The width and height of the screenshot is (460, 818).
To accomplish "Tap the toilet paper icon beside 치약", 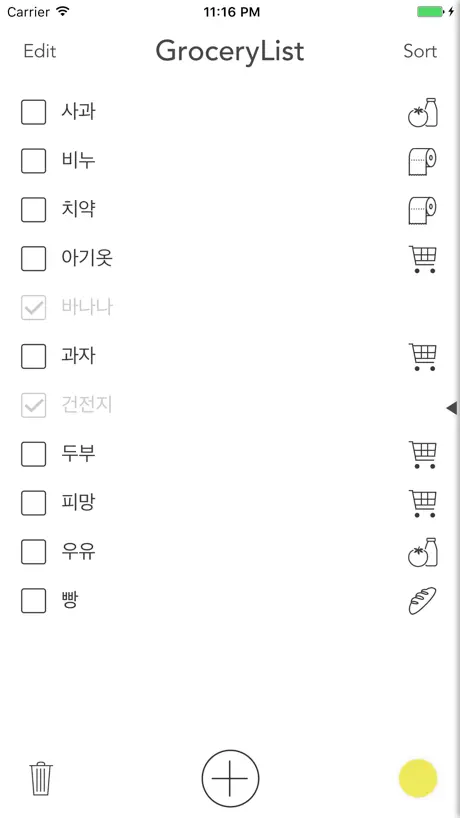I will [x=422, y=210].
